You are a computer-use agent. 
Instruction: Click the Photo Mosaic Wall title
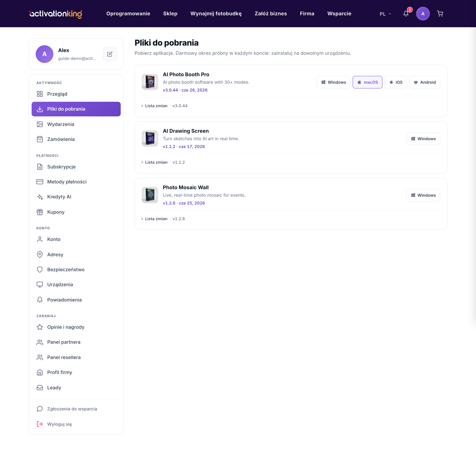pyautogui.click(x=186, y=188)
